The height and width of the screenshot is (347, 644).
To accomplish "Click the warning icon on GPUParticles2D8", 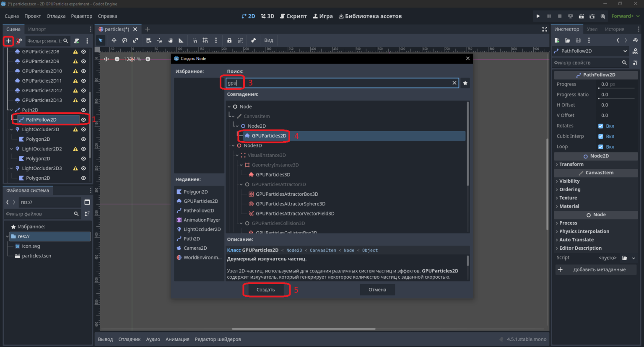I will 75,52.
